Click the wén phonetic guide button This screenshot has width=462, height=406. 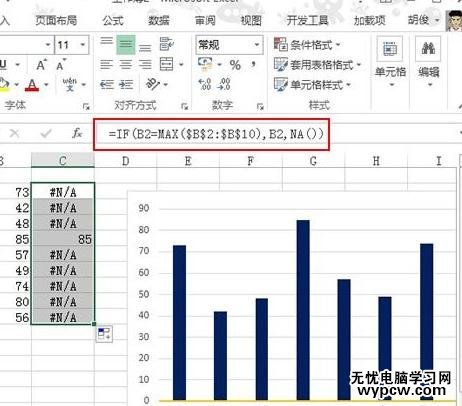pos(69,85)
